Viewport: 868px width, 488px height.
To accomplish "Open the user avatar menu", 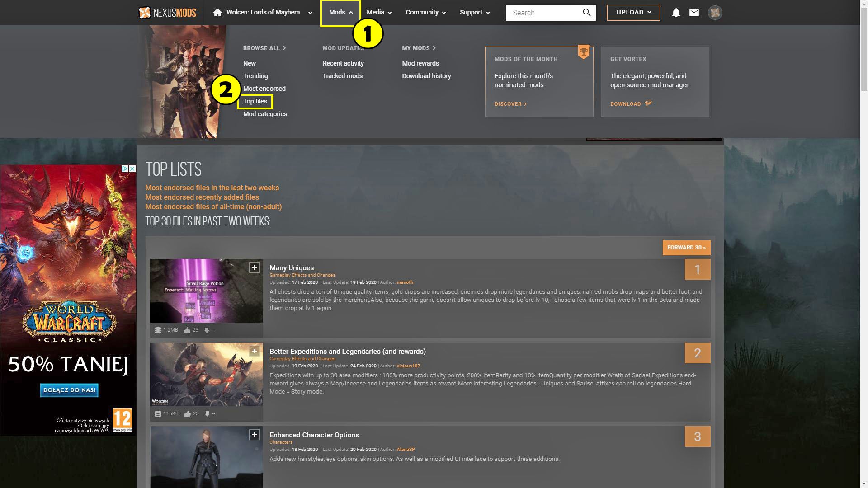I will tap(715, 13).
